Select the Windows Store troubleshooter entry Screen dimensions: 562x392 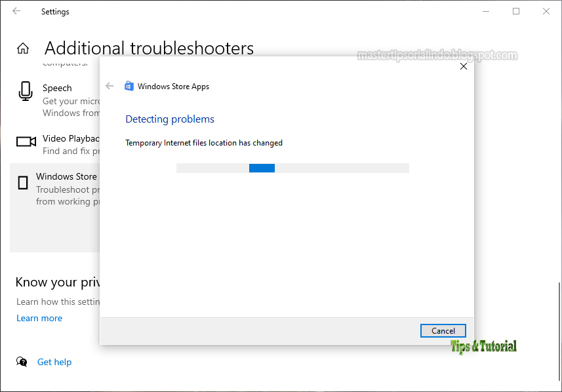(55, 208)
